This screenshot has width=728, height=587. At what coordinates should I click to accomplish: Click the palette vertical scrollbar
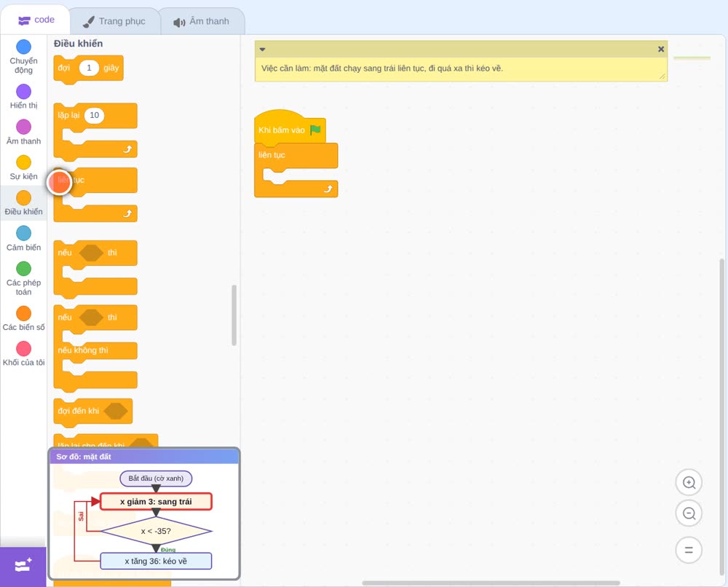[234, 315]
